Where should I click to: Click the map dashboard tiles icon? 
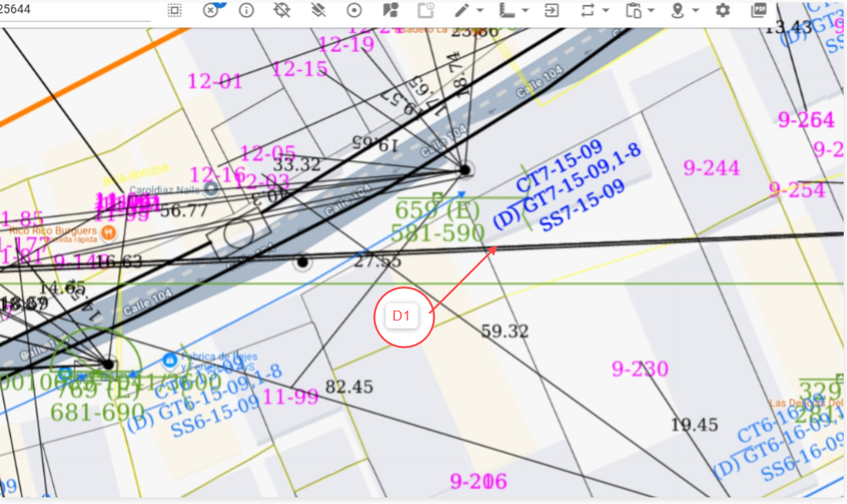coord(390,10)
